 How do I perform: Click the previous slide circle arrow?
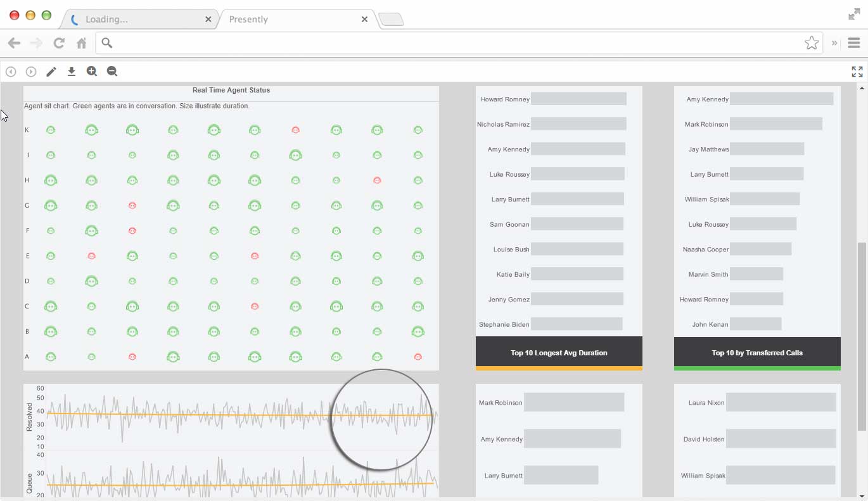point(11,72)
